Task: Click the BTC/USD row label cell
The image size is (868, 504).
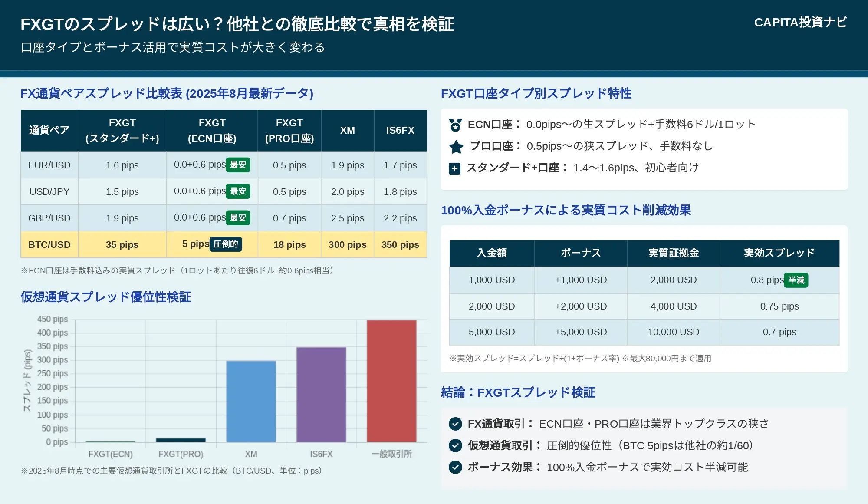Action: 49,245
